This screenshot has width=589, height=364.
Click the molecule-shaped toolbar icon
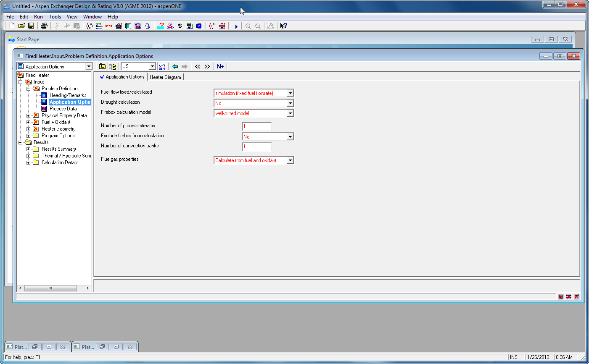170,26
